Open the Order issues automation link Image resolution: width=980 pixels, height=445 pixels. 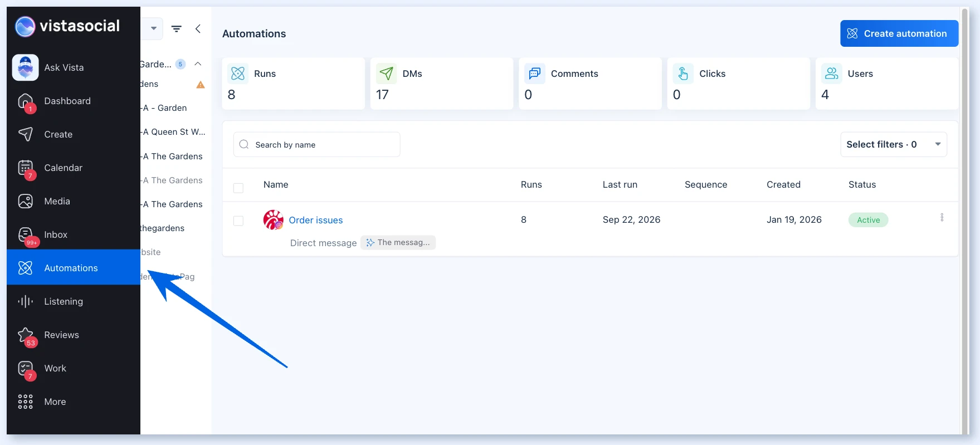pyautogui.click(x=316, y=220)
